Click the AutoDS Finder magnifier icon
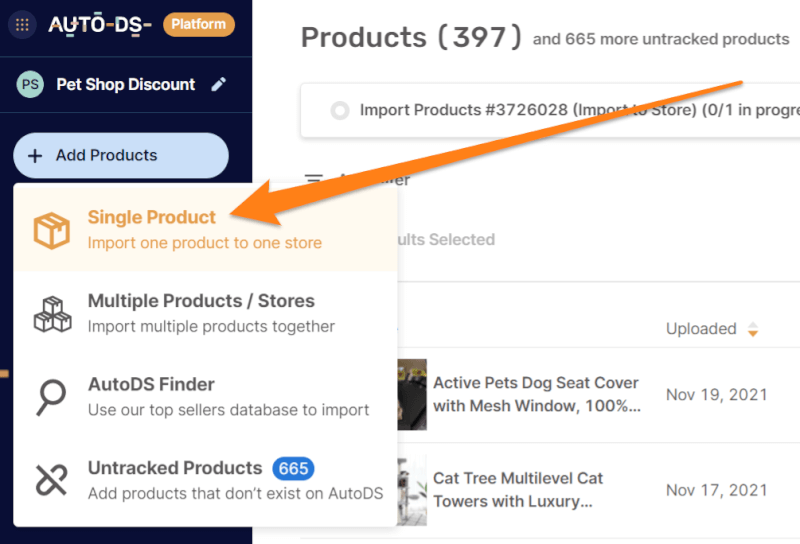The height and width of the screenshot is (544, 800). coord(51,397)
